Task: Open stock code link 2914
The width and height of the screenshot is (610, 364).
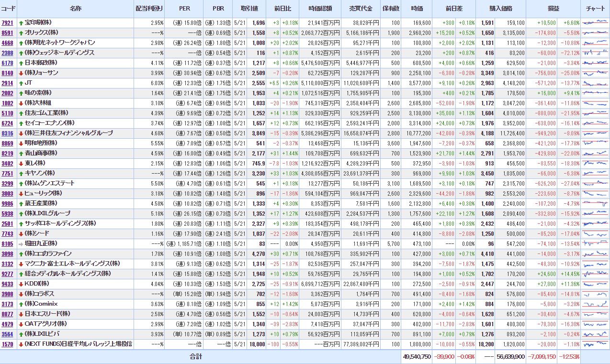Action: click(x=7, y=83)
